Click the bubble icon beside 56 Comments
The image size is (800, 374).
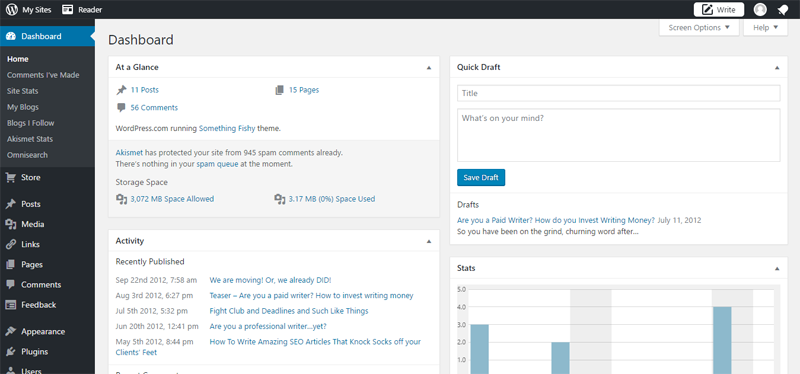point(121,108)
